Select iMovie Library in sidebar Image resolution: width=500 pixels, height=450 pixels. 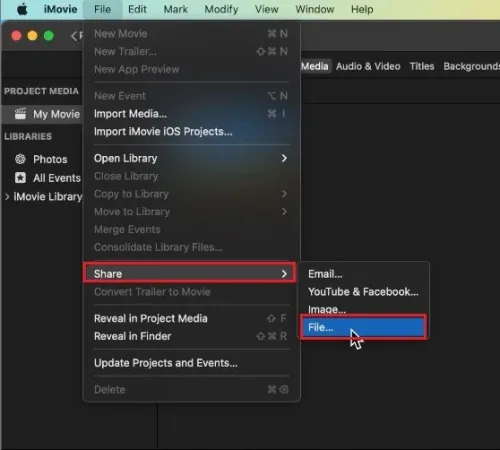click(x=48, y=197)
